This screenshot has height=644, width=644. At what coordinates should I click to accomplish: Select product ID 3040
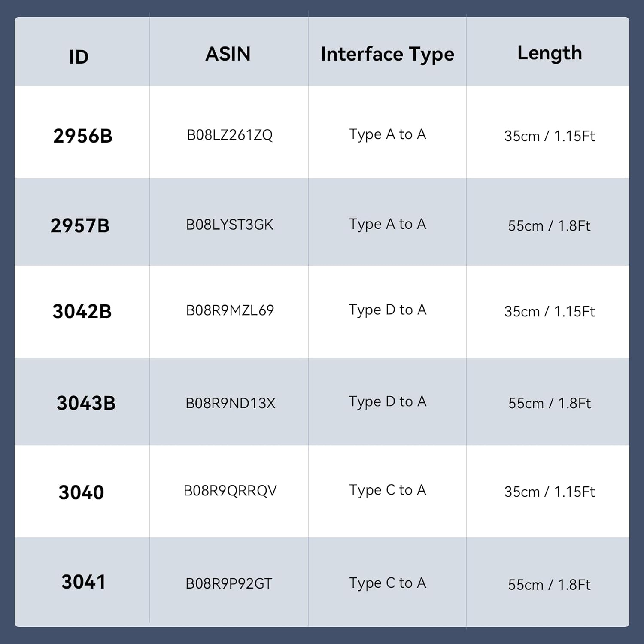(x=81, y=492)
